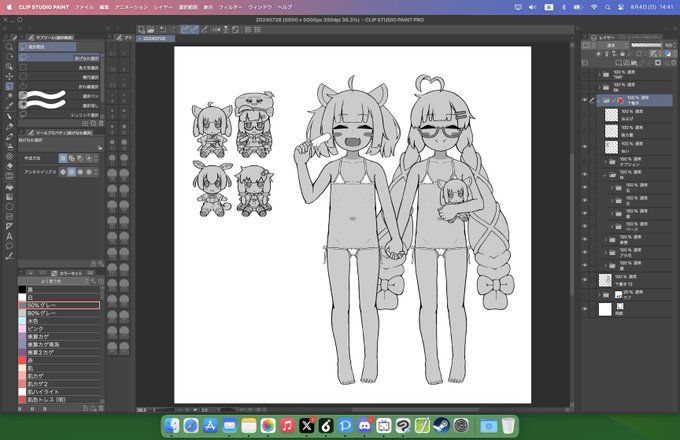Screen dimensions: 680x440
Task: Open the フィルター menu
Action: (230, 7)
